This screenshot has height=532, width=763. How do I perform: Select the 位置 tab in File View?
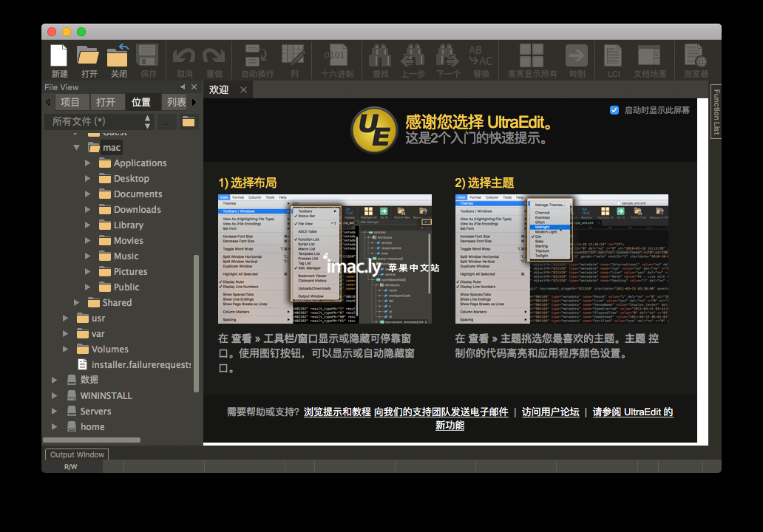(x=141, y=102)
